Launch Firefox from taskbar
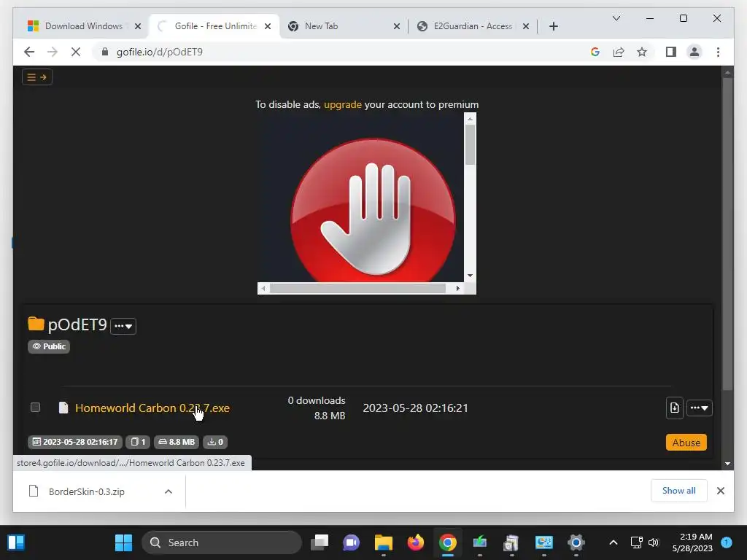 pos(415,542)
